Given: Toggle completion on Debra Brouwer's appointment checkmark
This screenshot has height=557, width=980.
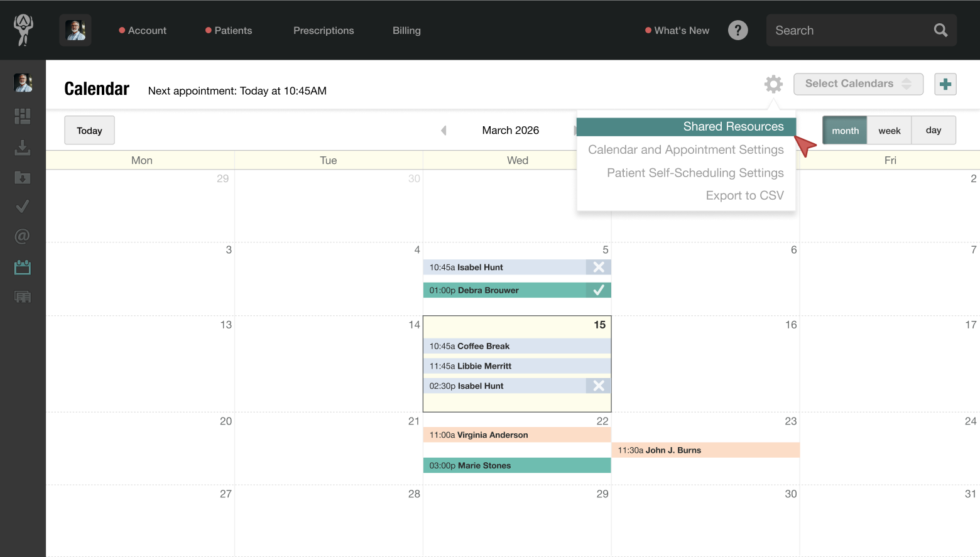Looking at the screenshot, I should (598, 290).
